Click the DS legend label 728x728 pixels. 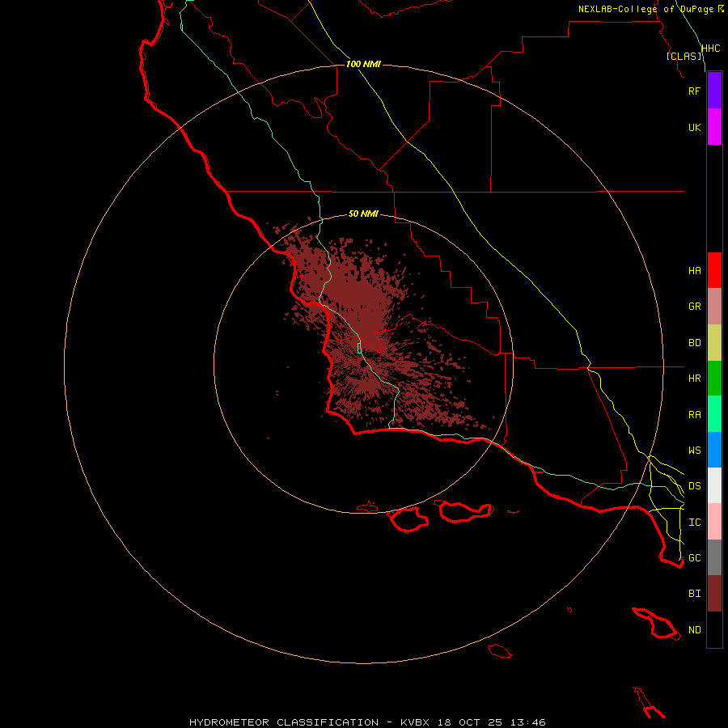coord(694,485)
